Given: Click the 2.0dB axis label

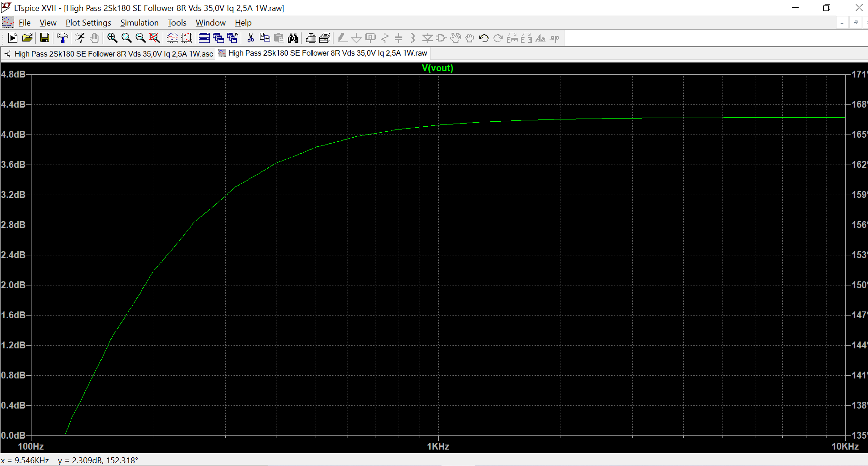Looking at the screenshot, I should pos(13,285).
